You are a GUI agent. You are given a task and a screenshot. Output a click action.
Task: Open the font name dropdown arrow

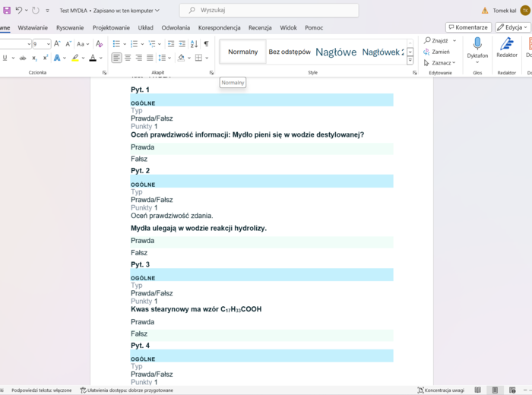click(29, 44)
